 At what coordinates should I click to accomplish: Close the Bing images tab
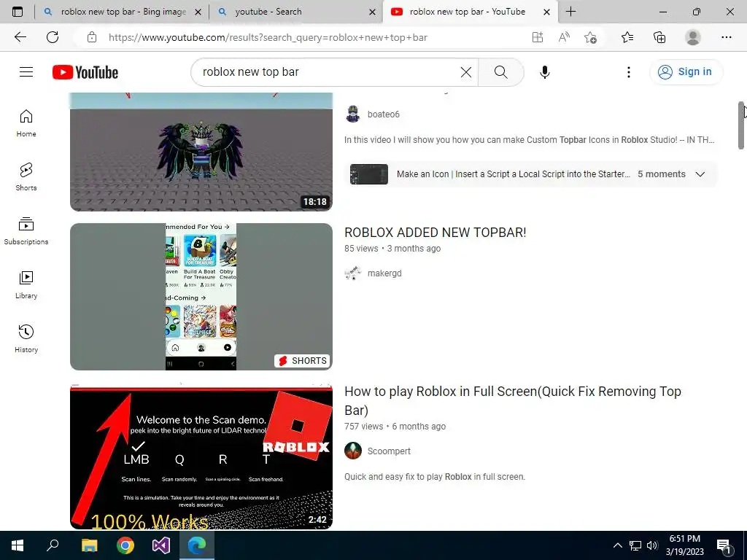click(198, 12)
